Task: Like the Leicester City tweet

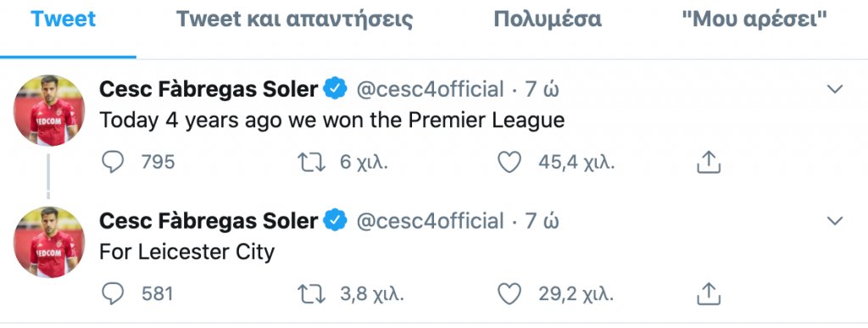Action: pyautogui.click(x=509, y=294)
